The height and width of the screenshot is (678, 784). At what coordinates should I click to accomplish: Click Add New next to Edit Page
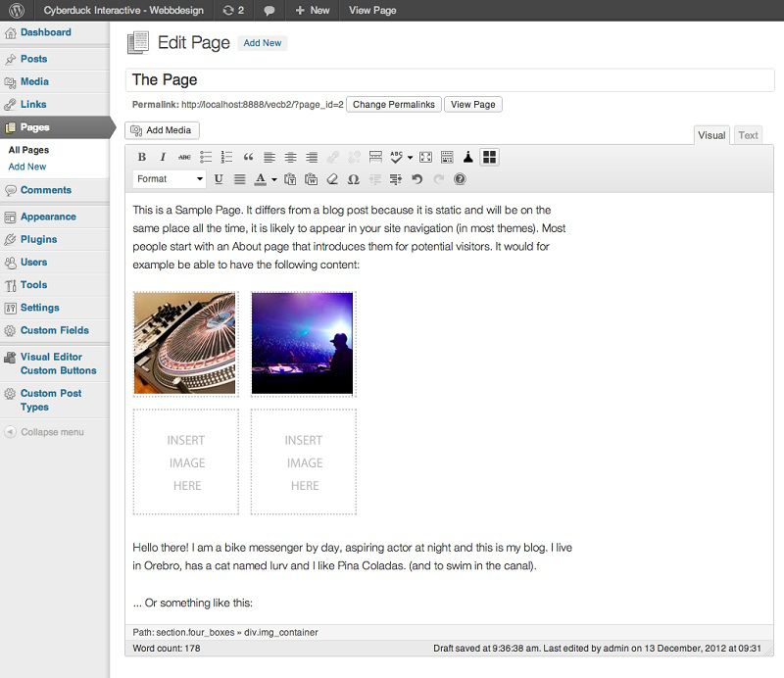click(x=263, y=43)
